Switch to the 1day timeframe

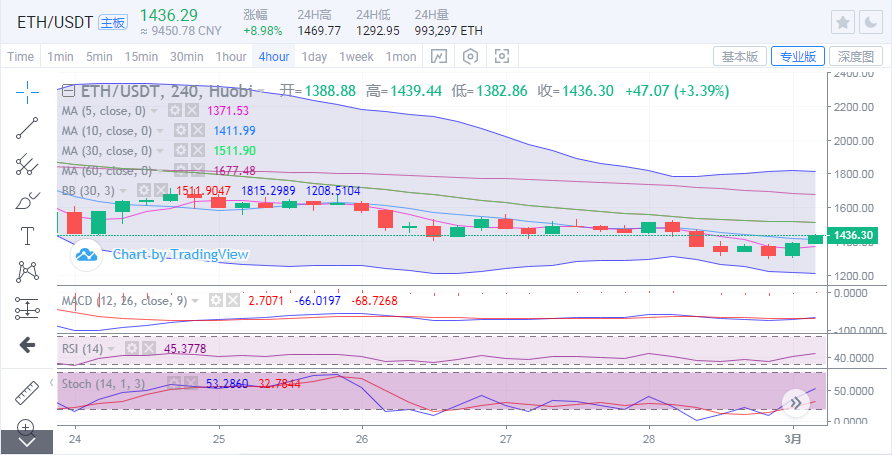pyautogui.click(x=314, y=56)
